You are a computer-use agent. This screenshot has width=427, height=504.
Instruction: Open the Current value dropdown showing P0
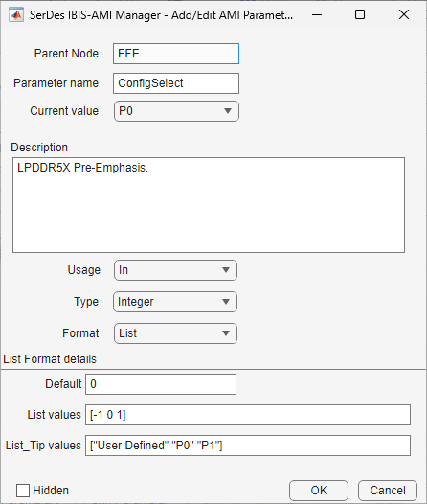pyautogui.click(x=176, y=111)
